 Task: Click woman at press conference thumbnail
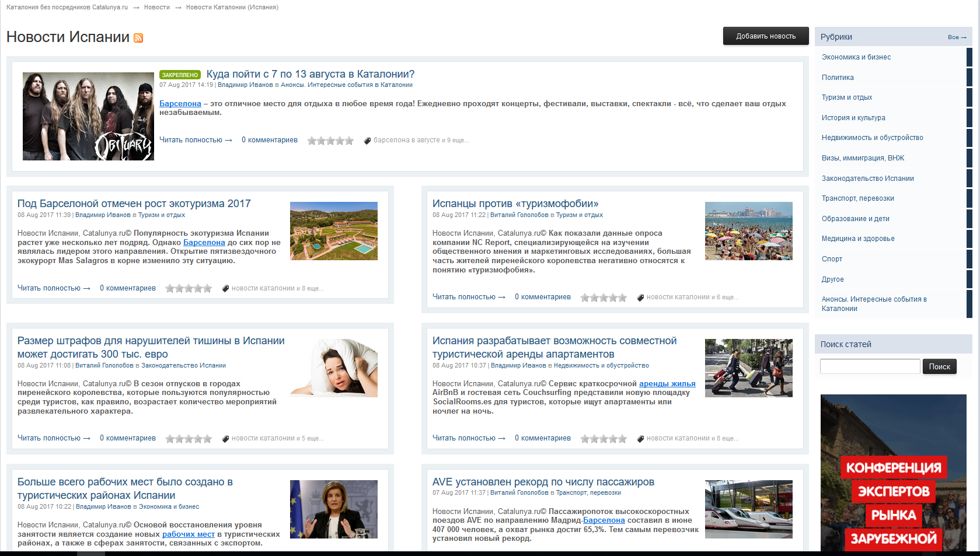[334, 509]
